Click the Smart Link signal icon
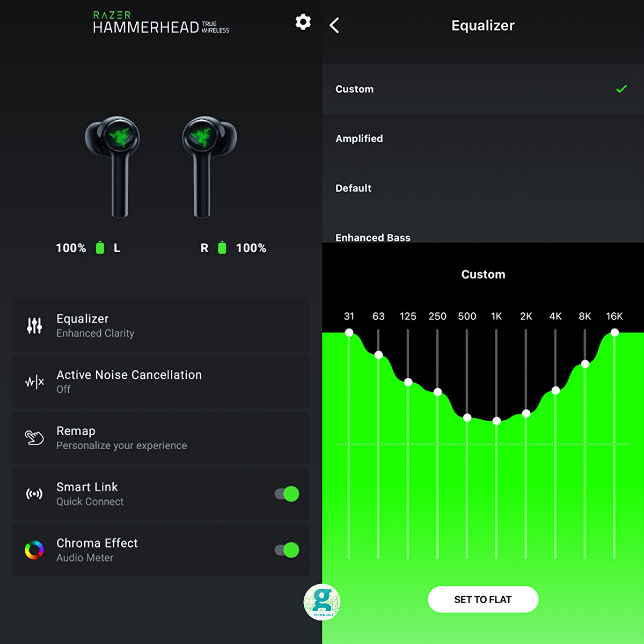644x644 pixels. pyautogui.click(x=34, y=494)
